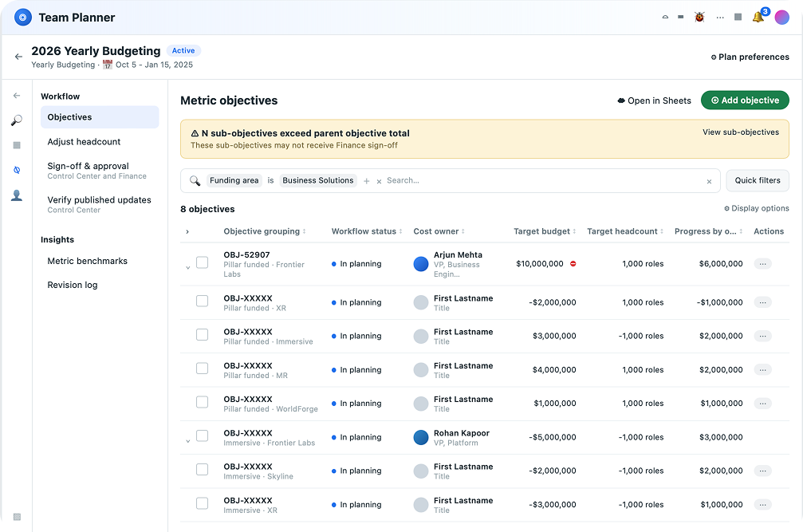The image size is (803, 532).
Task: Check the box for the Pillar funded · MR row
Action: point(203,368)
